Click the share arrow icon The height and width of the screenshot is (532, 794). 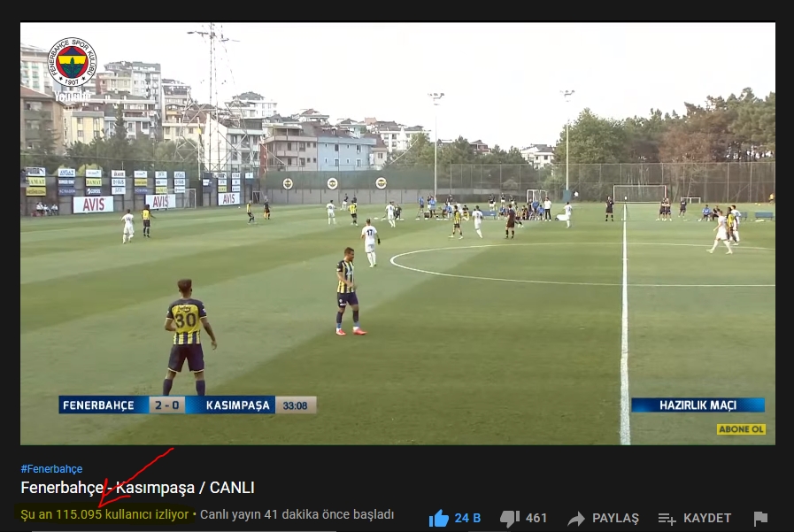pos(576,519)
